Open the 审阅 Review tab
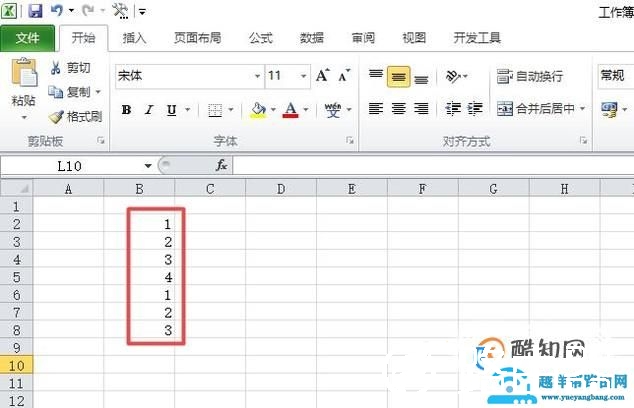This screenshot has height=408, width=634. (363, 38)
